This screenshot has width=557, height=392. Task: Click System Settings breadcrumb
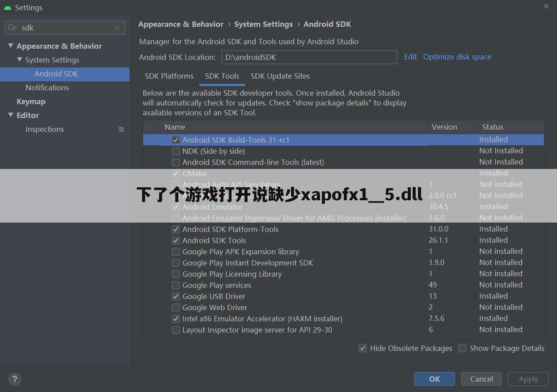263,24
